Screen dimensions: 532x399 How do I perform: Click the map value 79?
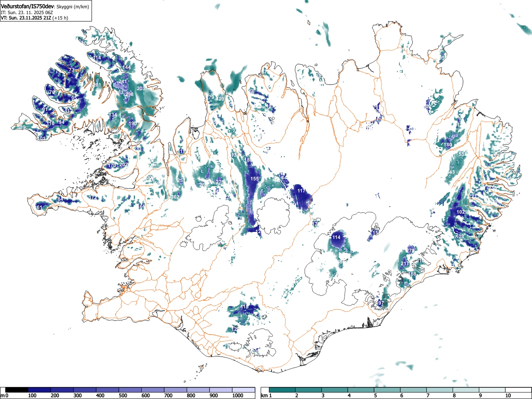(x=211, y=97)
